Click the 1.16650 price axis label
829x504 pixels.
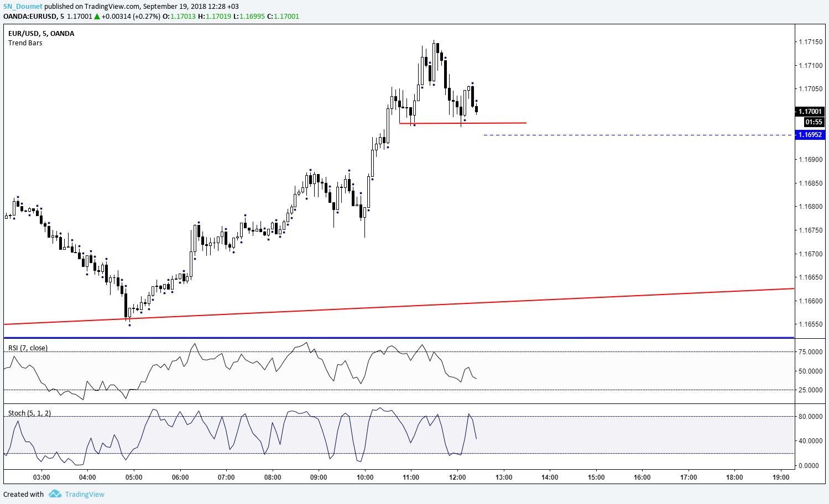810,277
